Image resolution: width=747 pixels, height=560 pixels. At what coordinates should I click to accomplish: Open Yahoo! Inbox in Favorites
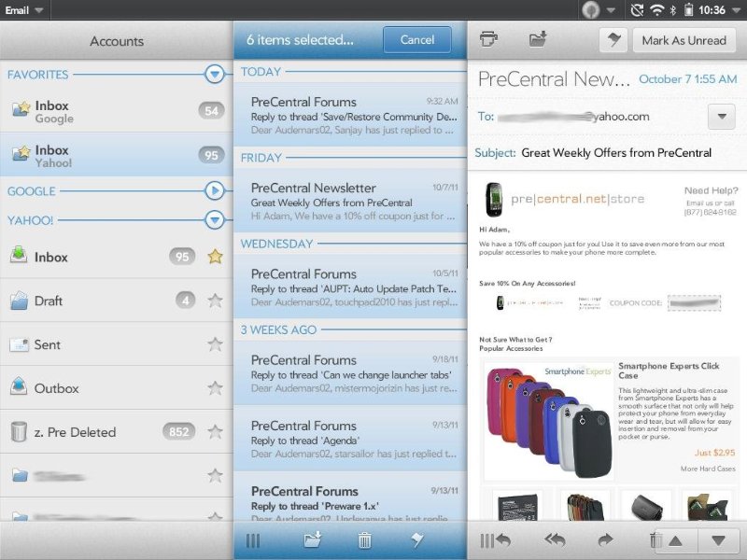click(x=116, y=155)
